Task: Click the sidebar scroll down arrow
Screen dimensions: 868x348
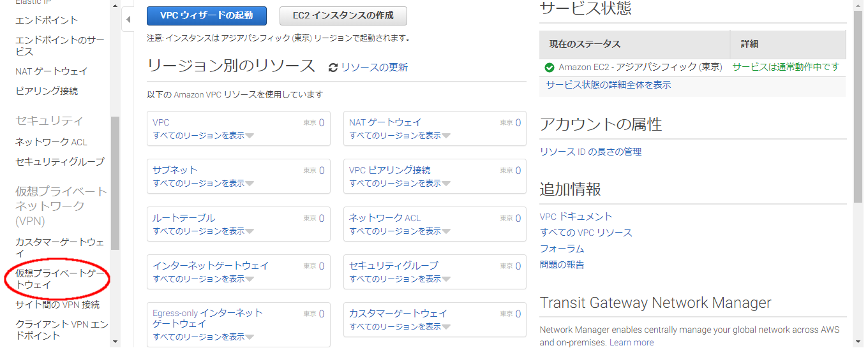Action: pos(115,342)
